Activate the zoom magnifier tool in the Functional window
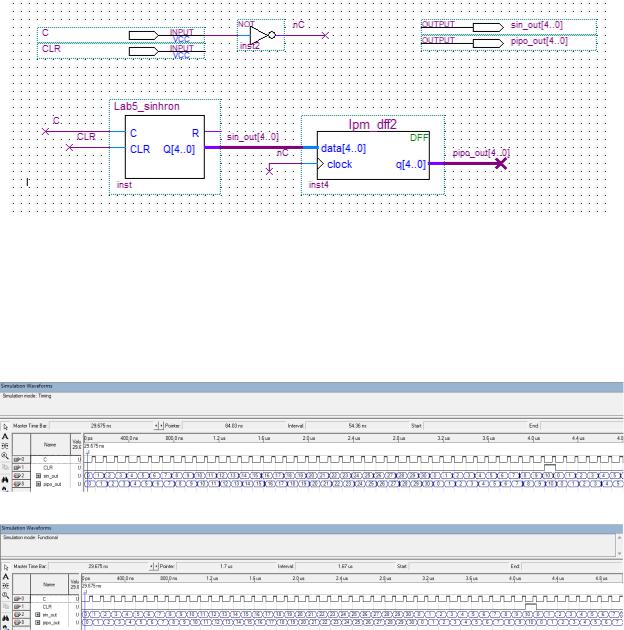624x630 pixels. tap(6, 595)
